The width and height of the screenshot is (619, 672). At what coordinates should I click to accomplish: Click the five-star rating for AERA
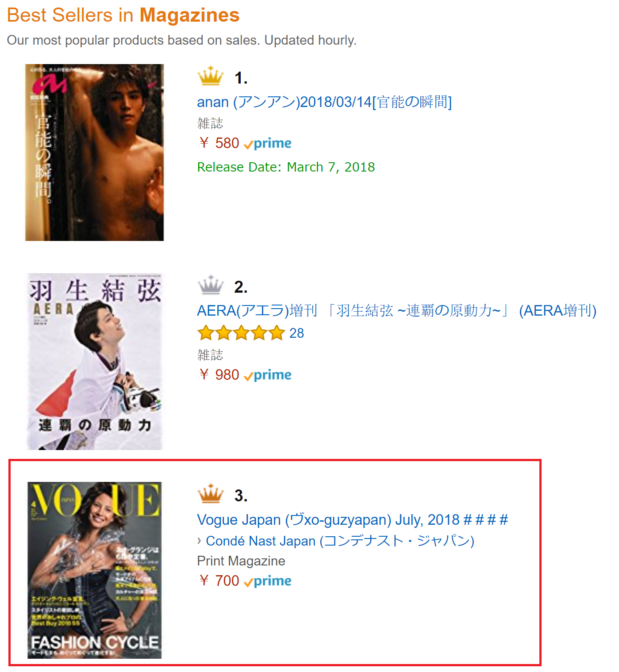tap(241, 333)
